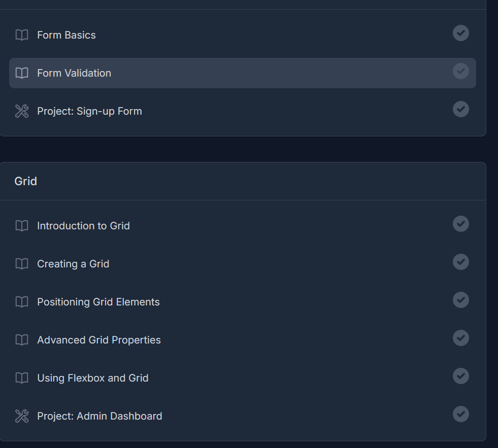Click the book icon next to Positioning Grid Elements

point(22,302)
